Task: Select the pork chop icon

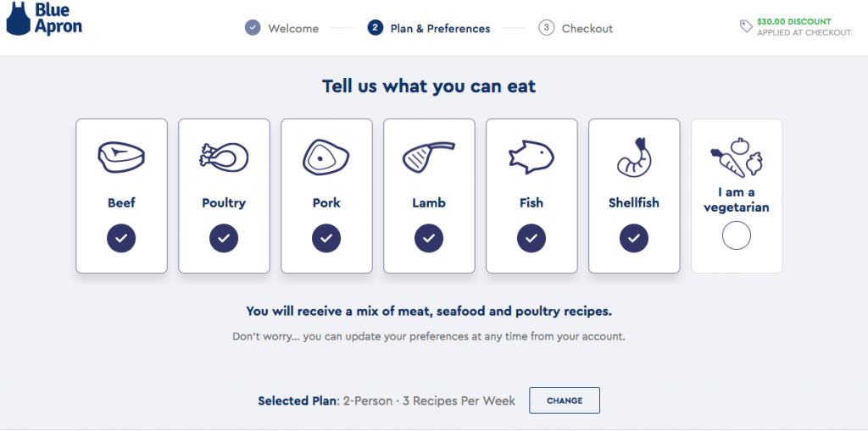Action: click(326, 157)
